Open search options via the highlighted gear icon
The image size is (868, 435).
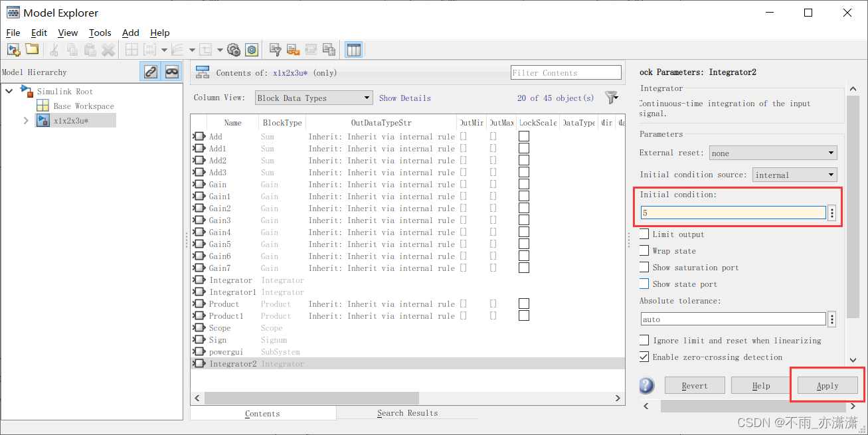(x=251, y=49)
